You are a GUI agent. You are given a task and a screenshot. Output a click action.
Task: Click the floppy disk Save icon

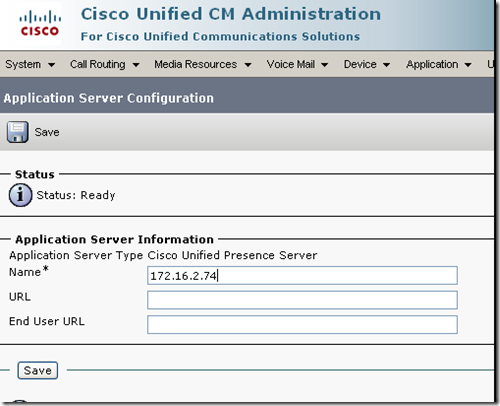tap(18, 132)
